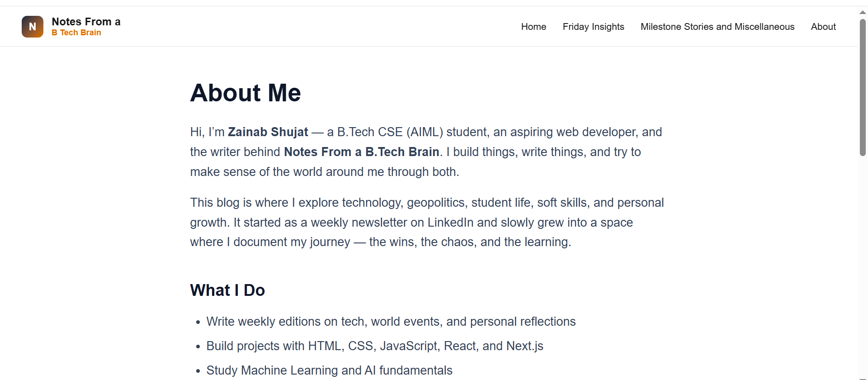Select the Home navigation item
The width and height of the screenshot is (868, 380).
pos(533,27)
